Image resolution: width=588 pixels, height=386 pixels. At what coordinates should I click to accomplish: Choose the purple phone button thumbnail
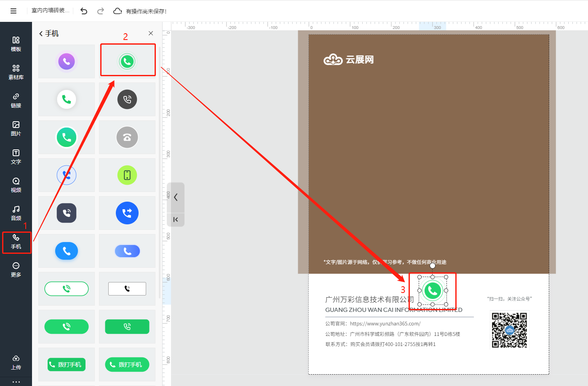[67, 61]
